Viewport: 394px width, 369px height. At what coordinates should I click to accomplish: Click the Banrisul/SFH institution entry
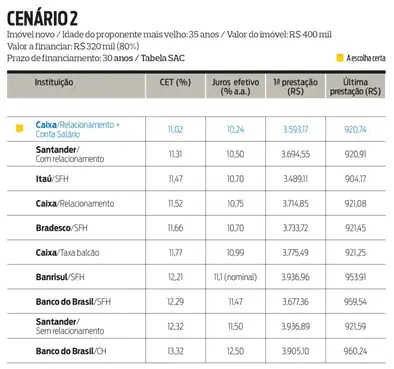point(60,277)
